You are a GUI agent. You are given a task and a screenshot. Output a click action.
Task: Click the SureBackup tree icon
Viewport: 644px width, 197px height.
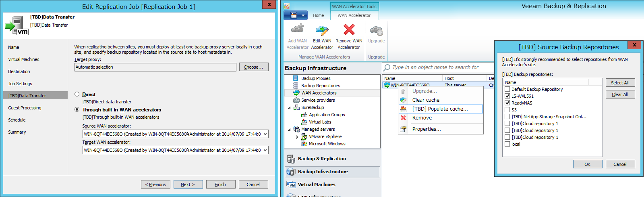[x=296, y=107]
